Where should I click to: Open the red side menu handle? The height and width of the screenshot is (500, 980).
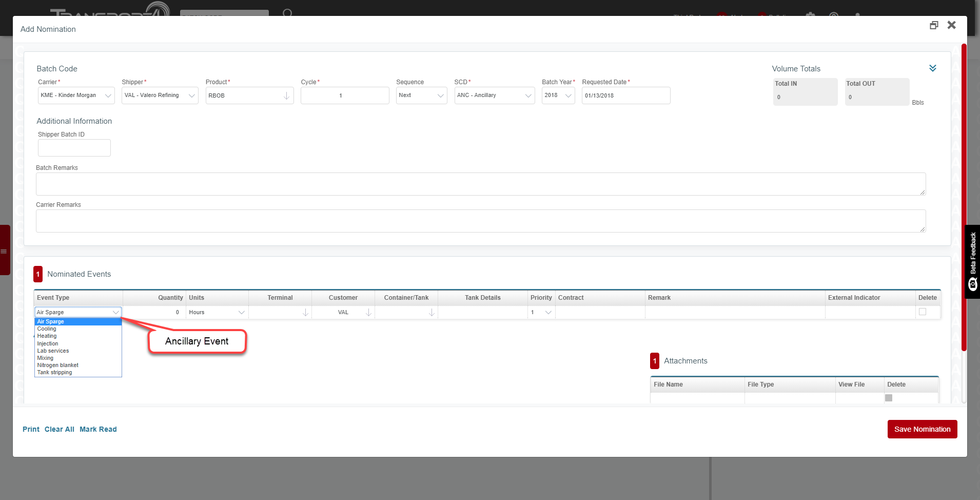pyautogui.click(x=5, y=251)
